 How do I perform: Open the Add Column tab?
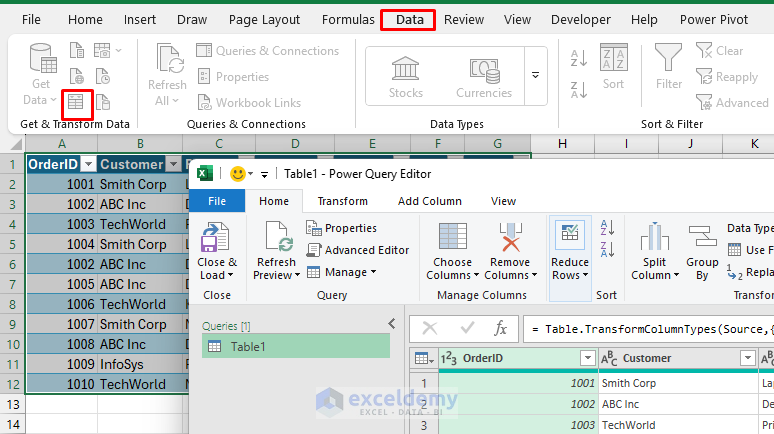pyautogui.click(x=429, y=201)
